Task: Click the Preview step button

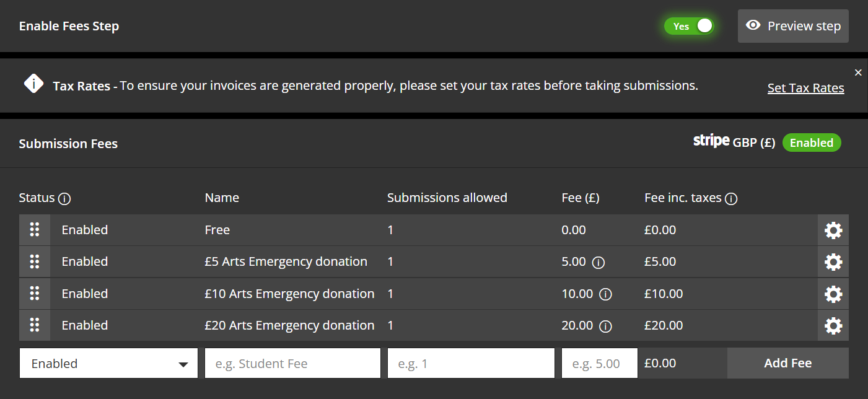Action: 793,26
